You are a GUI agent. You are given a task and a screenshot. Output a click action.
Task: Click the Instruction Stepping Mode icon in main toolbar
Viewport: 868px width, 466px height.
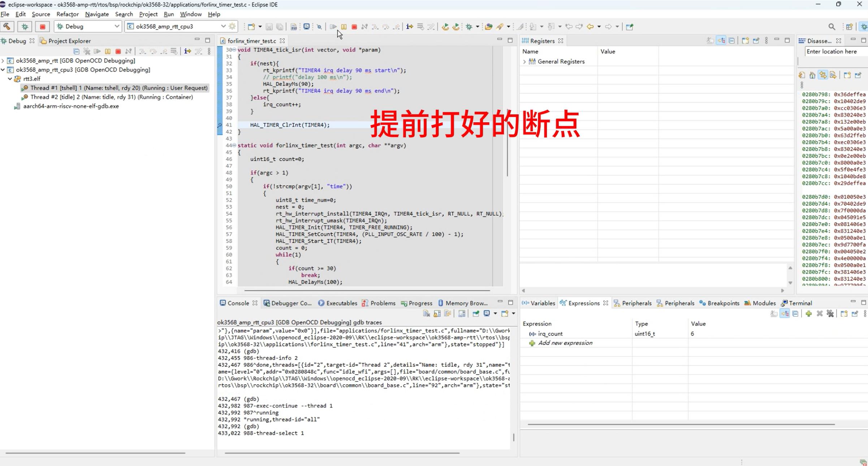click(x=409, y=27)
